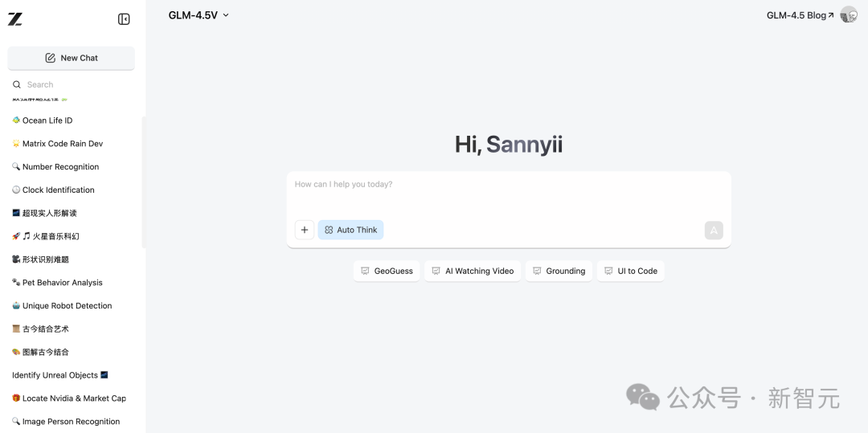Collapse the sidebar with the panel icon
This screenshot has width=868, height=433.
(x=124, y=19)
